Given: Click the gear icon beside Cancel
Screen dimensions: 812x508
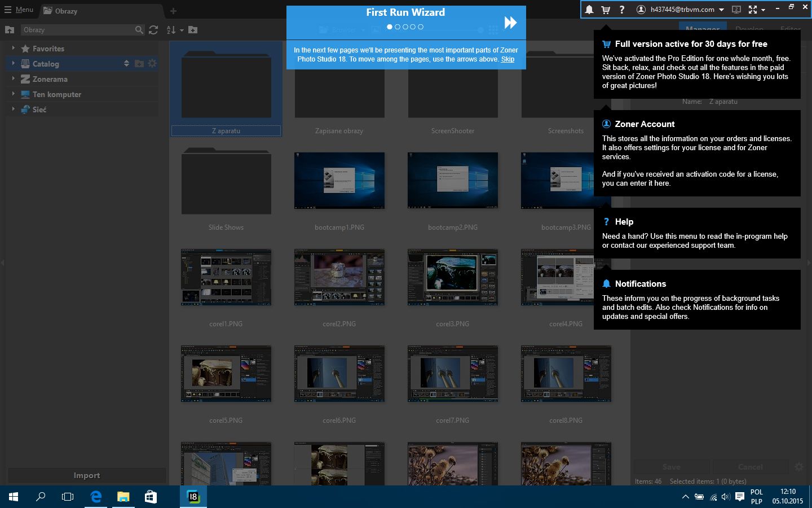Looking at the screenshot, I should pyautogui.click(x=799, y=467).
